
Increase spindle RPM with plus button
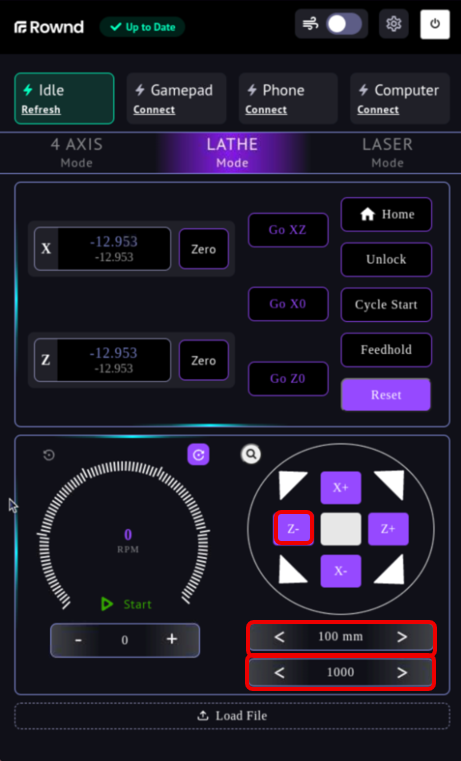[x=172, y=639]
